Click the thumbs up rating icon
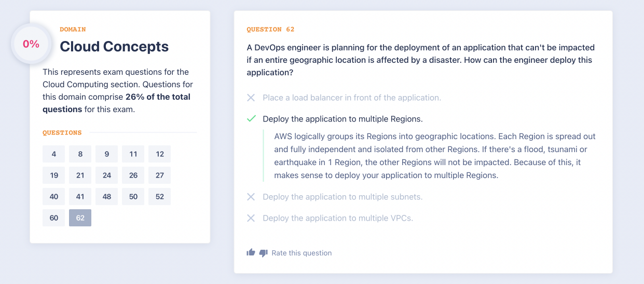 click(251, 252)
